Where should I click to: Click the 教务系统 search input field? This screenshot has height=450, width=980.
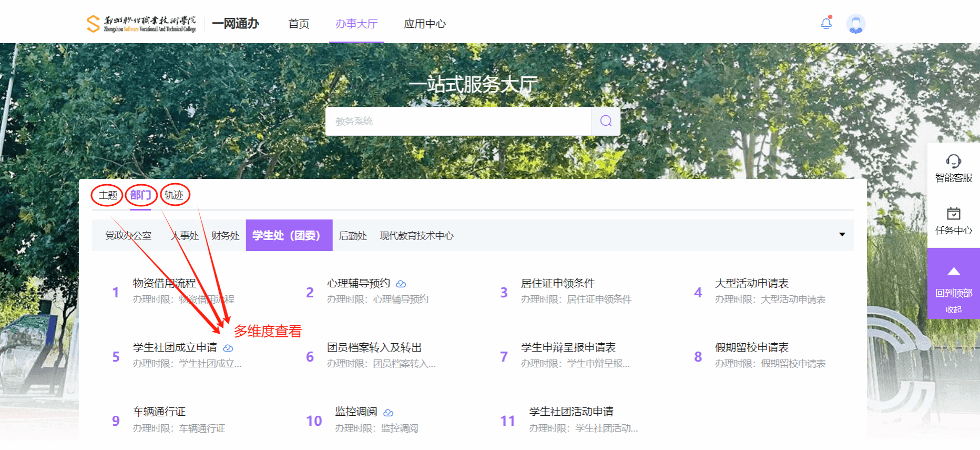[x=457, y=121]
